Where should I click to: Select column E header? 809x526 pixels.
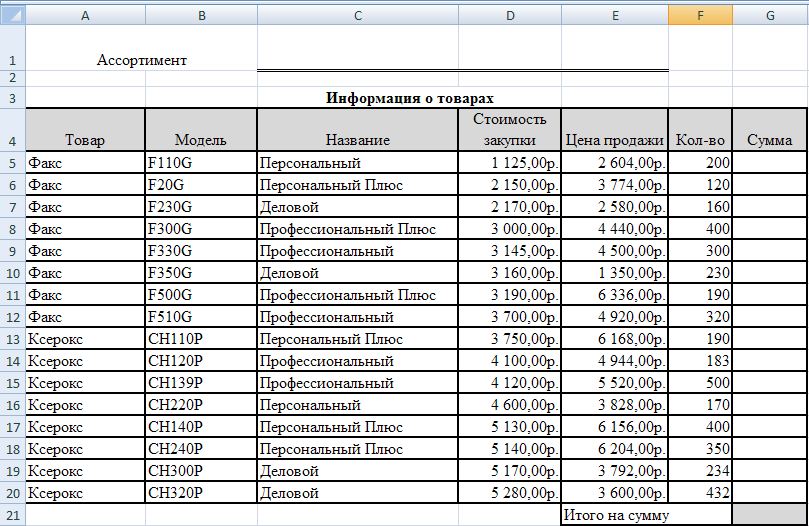pyautogui.click(x=615, y=15)
